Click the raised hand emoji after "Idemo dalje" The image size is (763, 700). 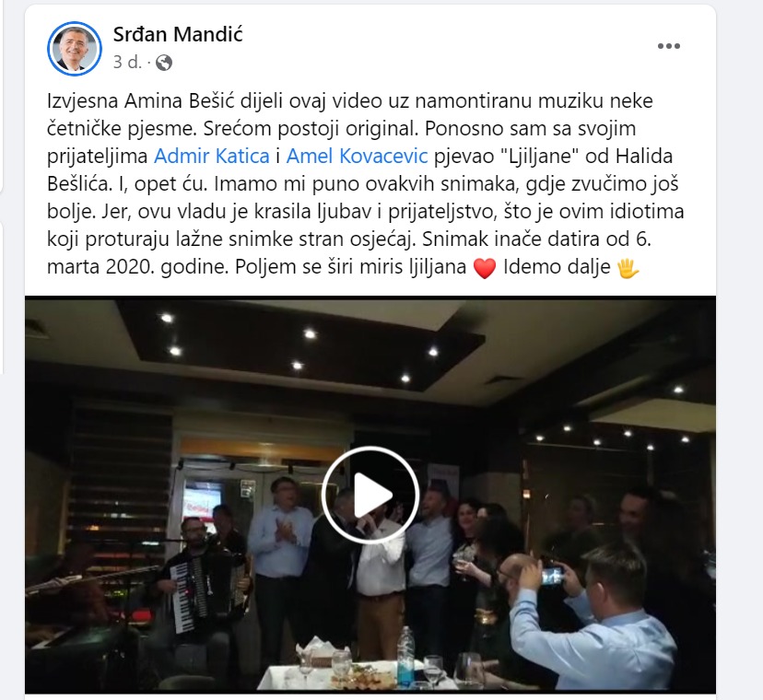point(628,267)
